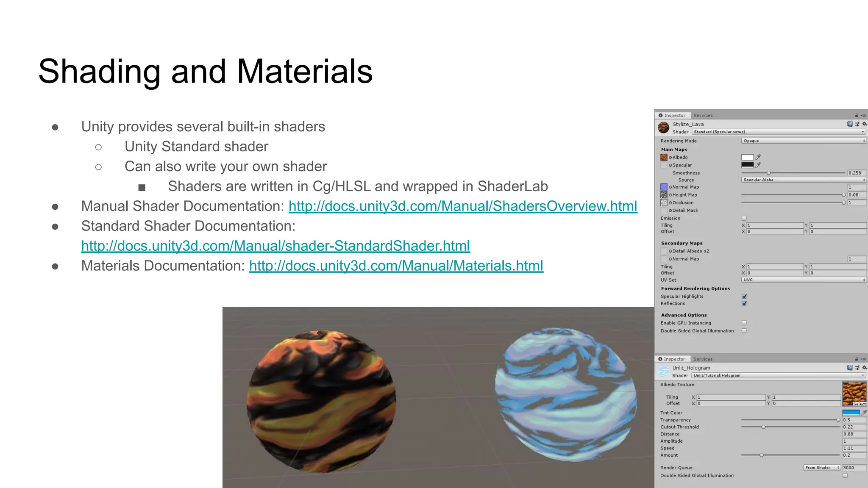Uncheck Specular Highlights option
The height and width of the screenshot is (488, 868).
[744, 296]
